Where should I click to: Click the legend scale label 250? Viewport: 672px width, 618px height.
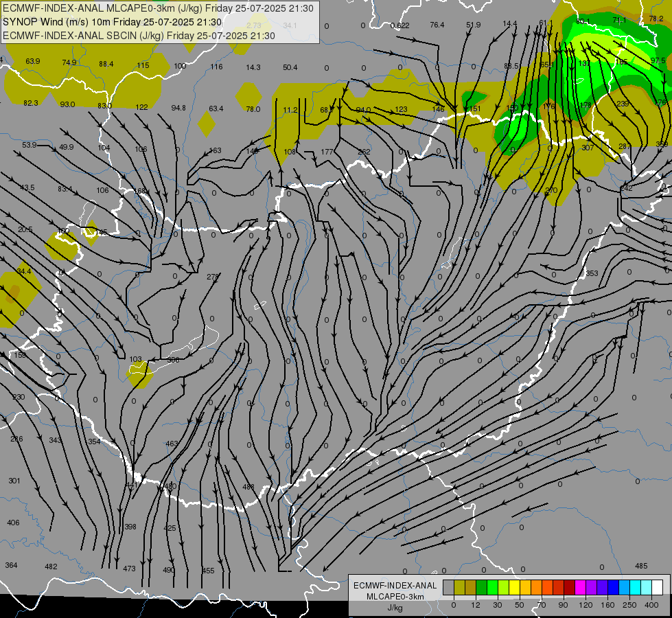pos(629,605)
